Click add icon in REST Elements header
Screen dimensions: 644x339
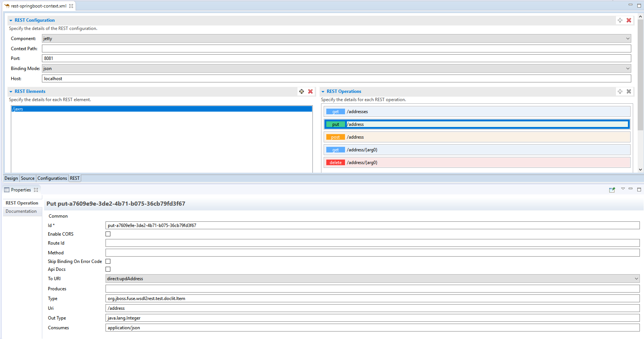(x=302, y=91)
